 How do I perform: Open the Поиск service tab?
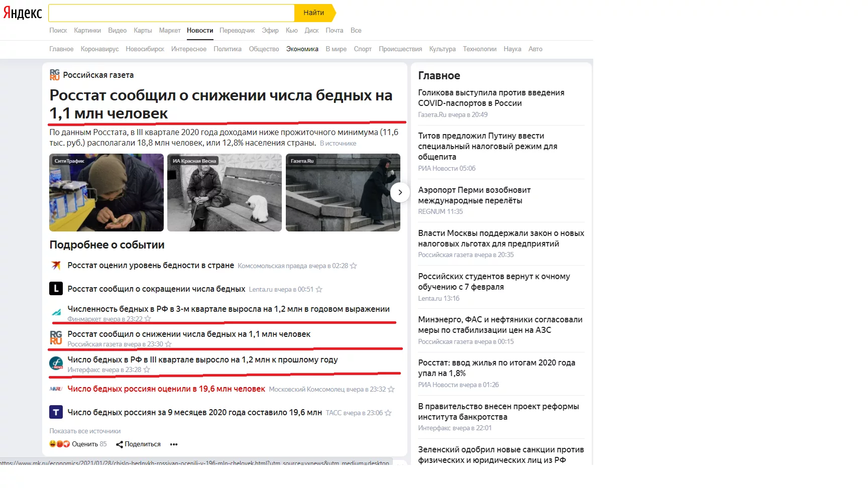(58, 30)
